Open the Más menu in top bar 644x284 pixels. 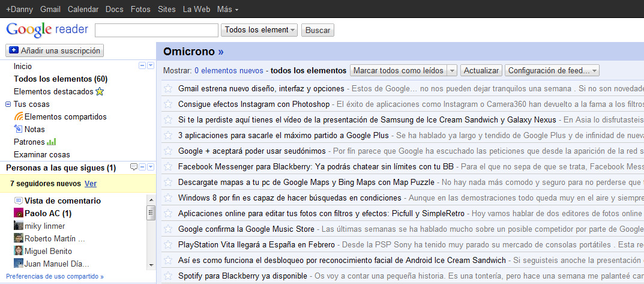[227, 9]
